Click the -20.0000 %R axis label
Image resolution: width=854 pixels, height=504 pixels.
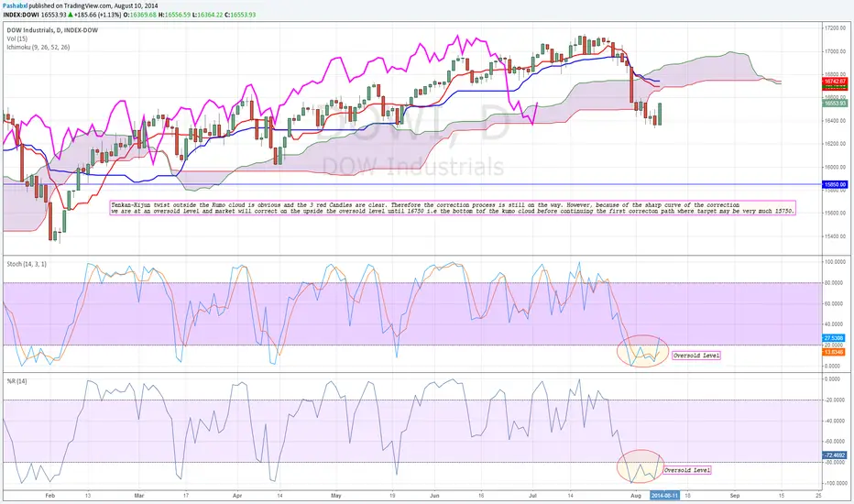click(x=835, y=400)
